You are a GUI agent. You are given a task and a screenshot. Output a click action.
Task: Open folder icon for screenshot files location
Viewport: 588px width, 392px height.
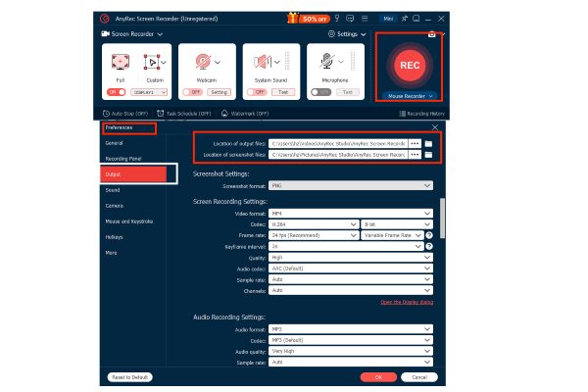(x=428, y=155)
